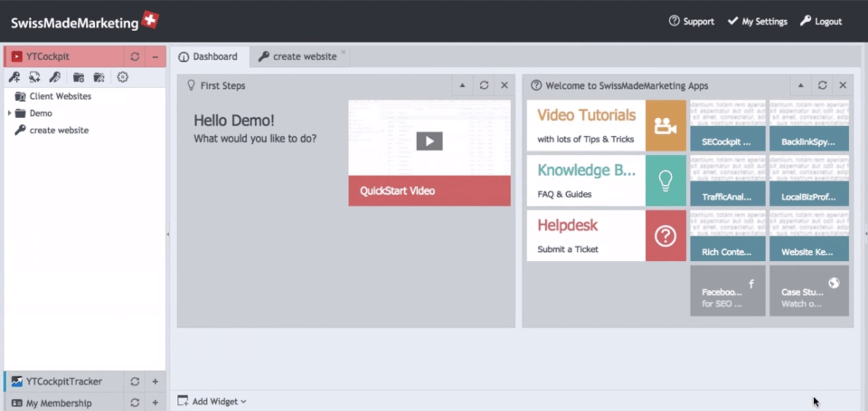The image size is (868, 411).
Task: Close the create website tab
Action: [x=343, y=52]
